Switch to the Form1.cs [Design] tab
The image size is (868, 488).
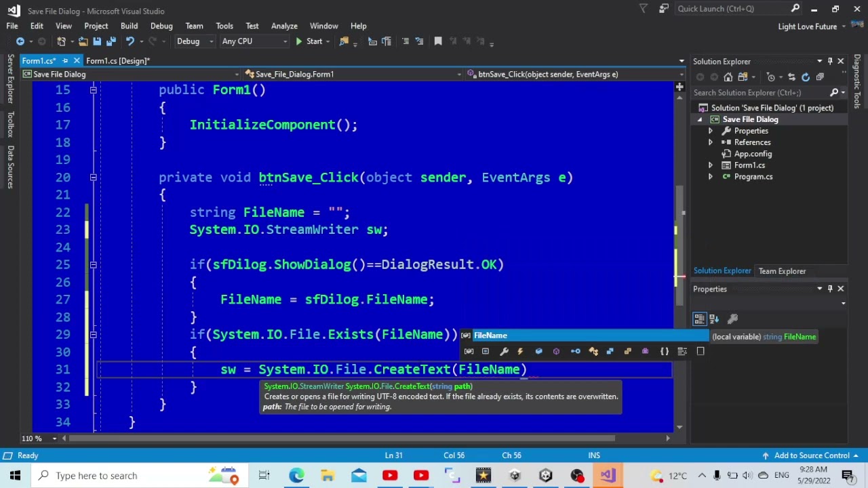pos(118,61)
